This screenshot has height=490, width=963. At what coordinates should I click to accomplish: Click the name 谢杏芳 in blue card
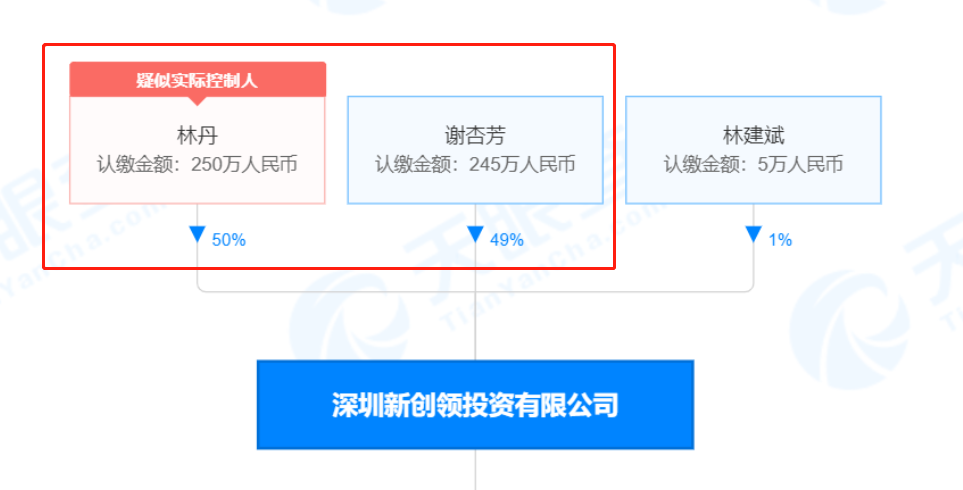point(475,136)
